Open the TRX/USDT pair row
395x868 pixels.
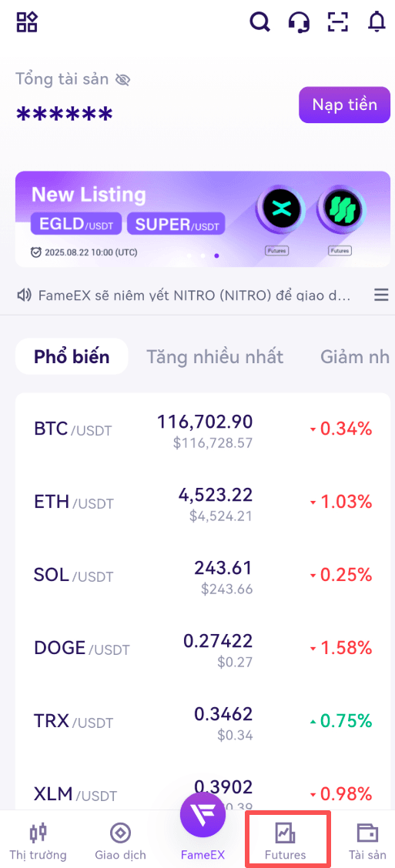pyautogui.click(x=203, y=722)
